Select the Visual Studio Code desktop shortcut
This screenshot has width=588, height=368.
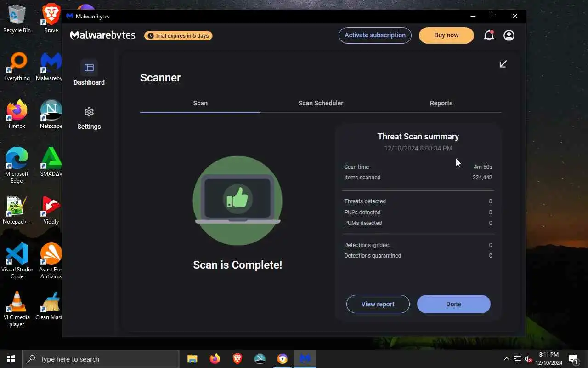(x=17, y=261)
